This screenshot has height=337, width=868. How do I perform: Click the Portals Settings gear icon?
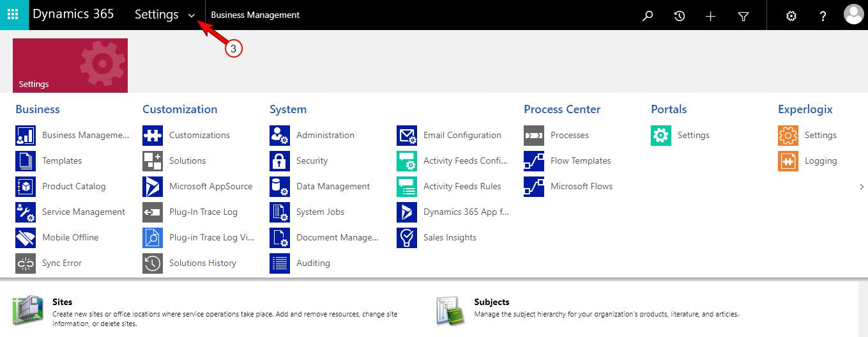point(661,136)
